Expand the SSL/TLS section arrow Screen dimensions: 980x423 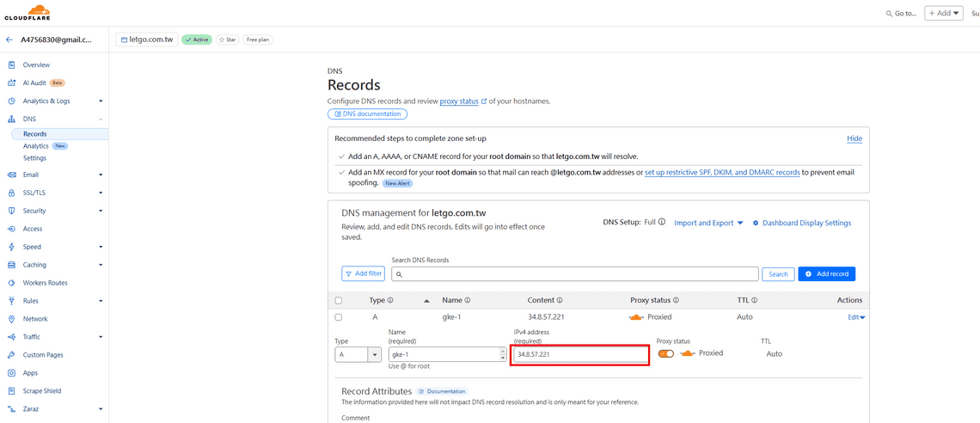(x=101, y=193)
